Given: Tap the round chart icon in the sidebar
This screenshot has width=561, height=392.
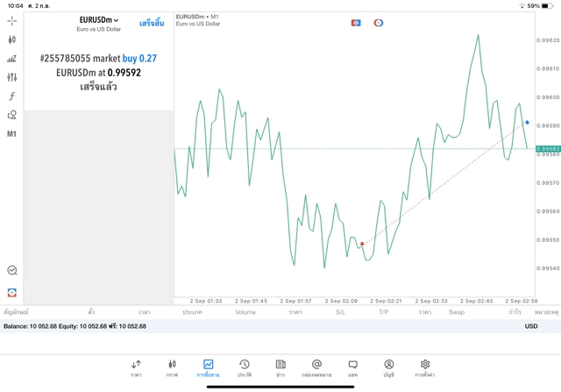Looking at the screenshot, I should (12, 270).
